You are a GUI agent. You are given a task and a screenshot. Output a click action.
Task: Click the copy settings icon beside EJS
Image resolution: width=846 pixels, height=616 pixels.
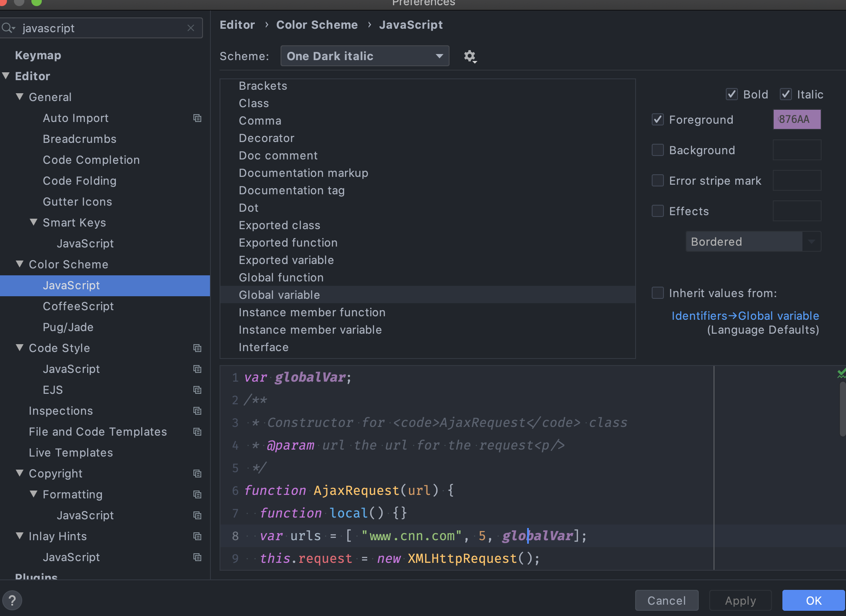[197, 390]
